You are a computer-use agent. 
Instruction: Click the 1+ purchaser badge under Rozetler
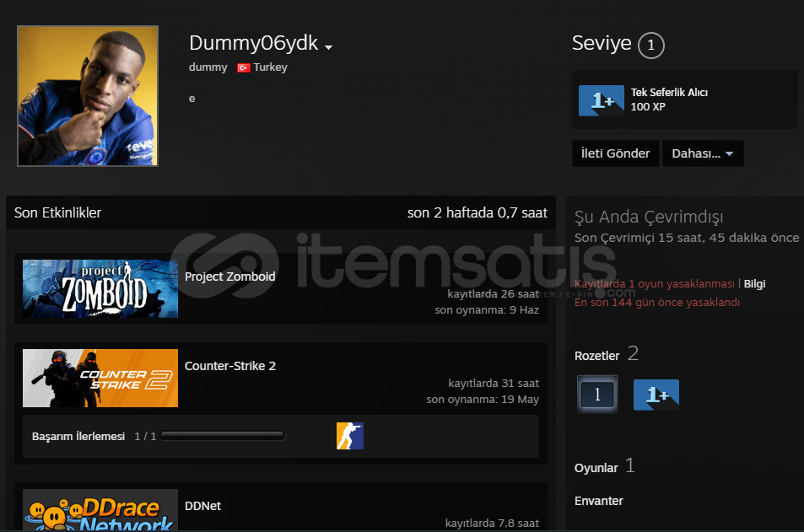656,395
